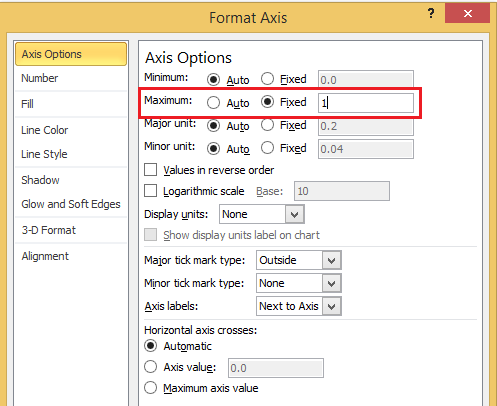Choose Maximum axis value option
Screen dimensions: 497x406
[x=151, y=388]
